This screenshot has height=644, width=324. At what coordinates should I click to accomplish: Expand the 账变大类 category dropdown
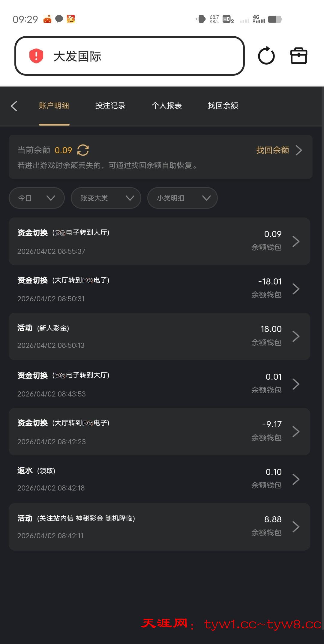pos(106,198)
